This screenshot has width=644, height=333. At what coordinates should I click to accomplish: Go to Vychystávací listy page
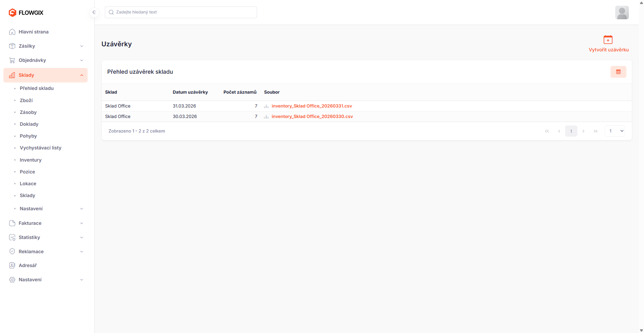(40, 148)
